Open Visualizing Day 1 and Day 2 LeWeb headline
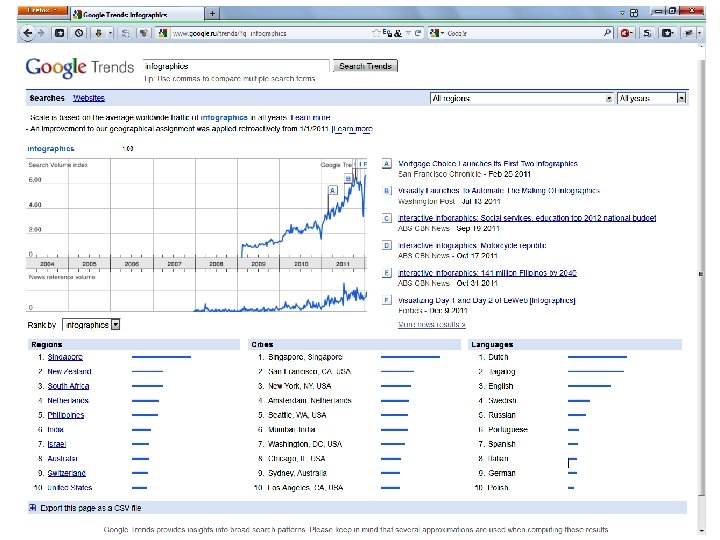The width and height of the screenshot is (720, 540). coord(487,300)
